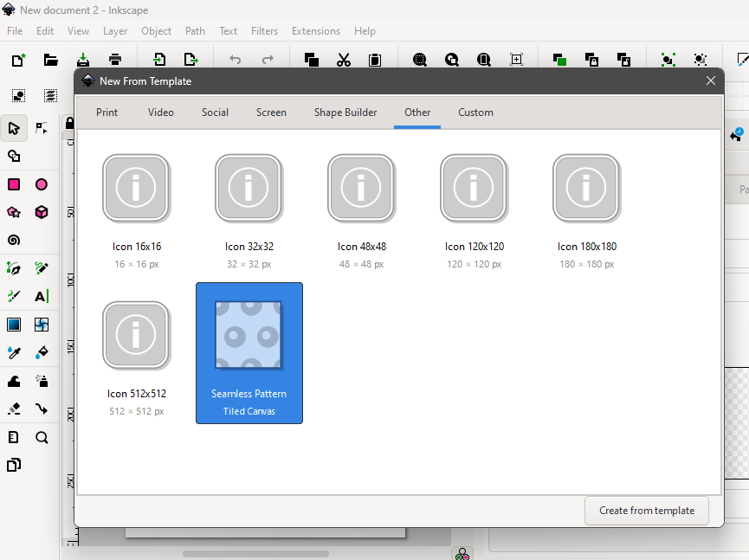This screenshot has height=560, width=749.
Task: Open the Extensions menu
Action: point(316,31)
